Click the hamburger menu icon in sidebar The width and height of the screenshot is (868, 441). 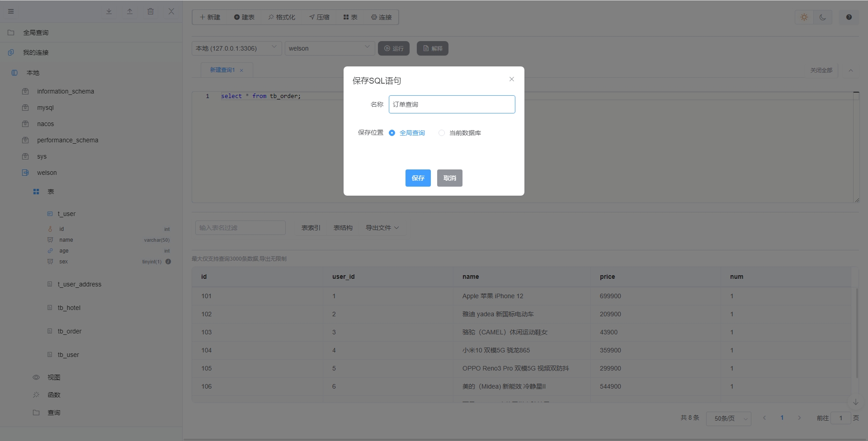click(11, 11)
